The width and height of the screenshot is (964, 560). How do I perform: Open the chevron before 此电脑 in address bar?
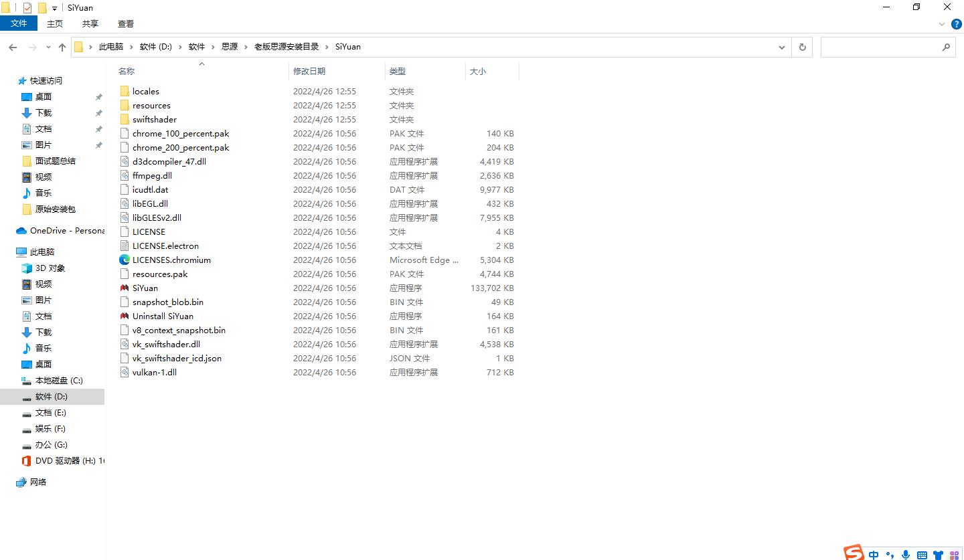pos(90,47)
